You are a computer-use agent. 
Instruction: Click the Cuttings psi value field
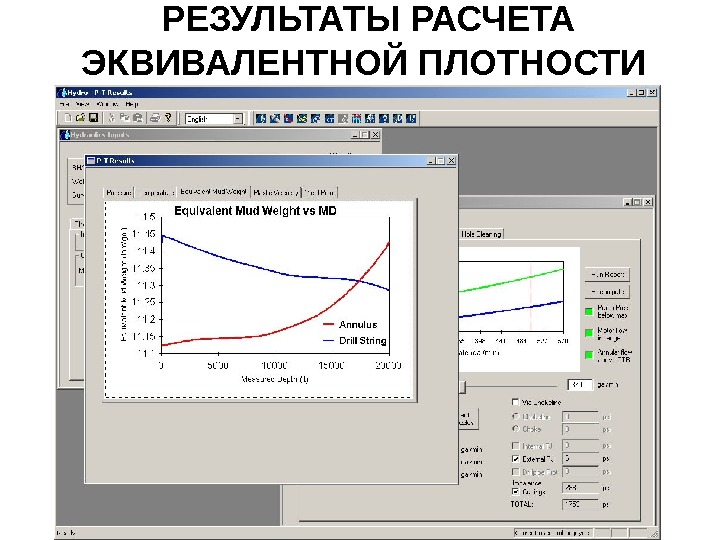(580, 488)
